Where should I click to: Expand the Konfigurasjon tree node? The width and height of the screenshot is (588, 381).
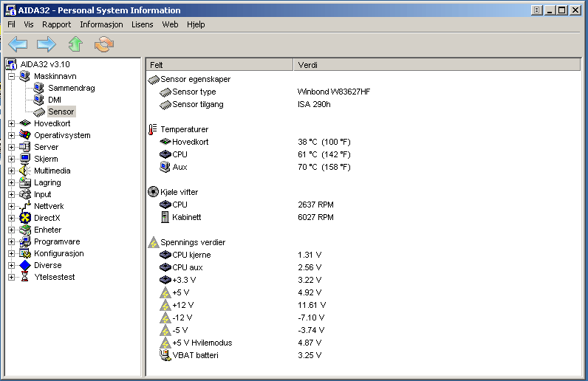pyautogui.click(x=11, y=253)
